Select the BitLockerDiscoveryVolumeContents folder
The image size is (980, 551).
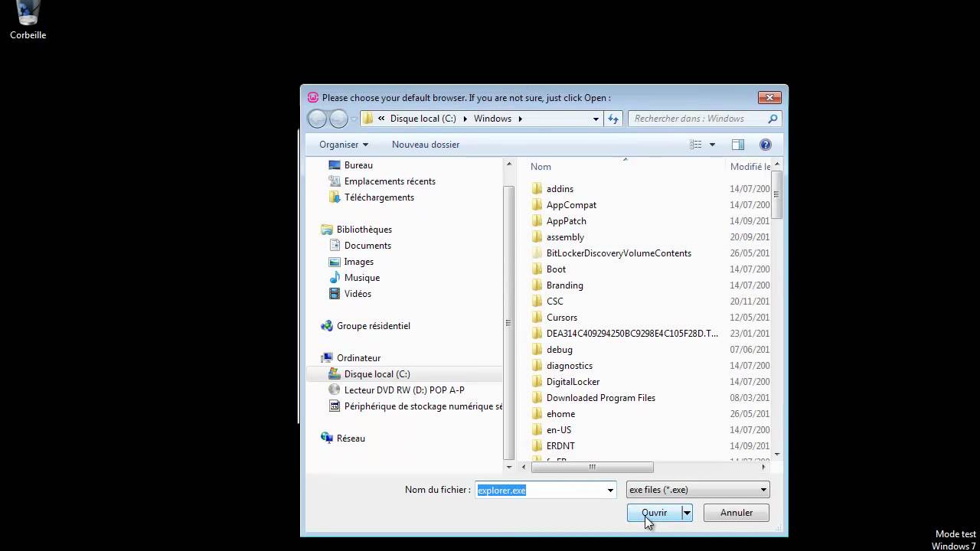click(619, 253)
